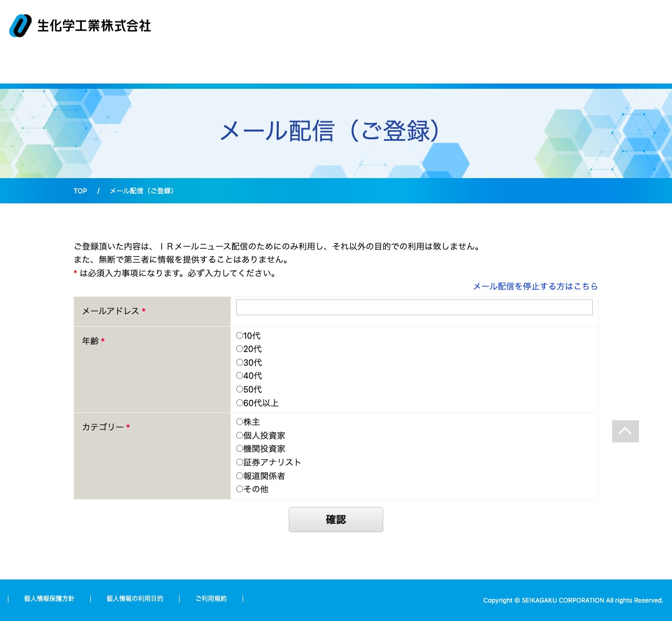672x621 pixels.
Task: Choose the 30代 age option
Action: point(239,363)
